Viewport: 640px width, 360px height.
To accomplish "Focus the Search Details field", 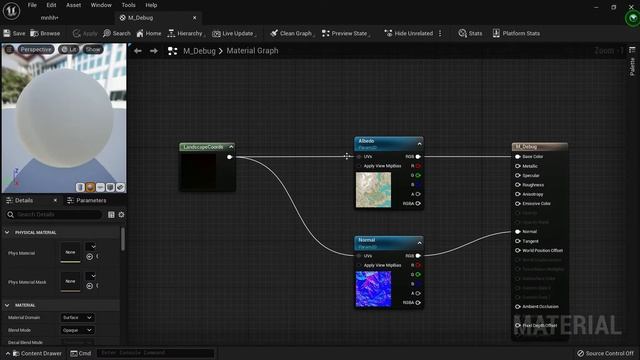I will coord(53,215).
